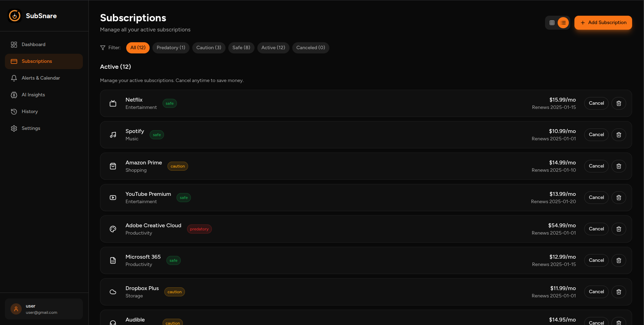Delete Adobe Creative Cloud with trash icon
Screen dimensions: 644x325
point(619,229)
